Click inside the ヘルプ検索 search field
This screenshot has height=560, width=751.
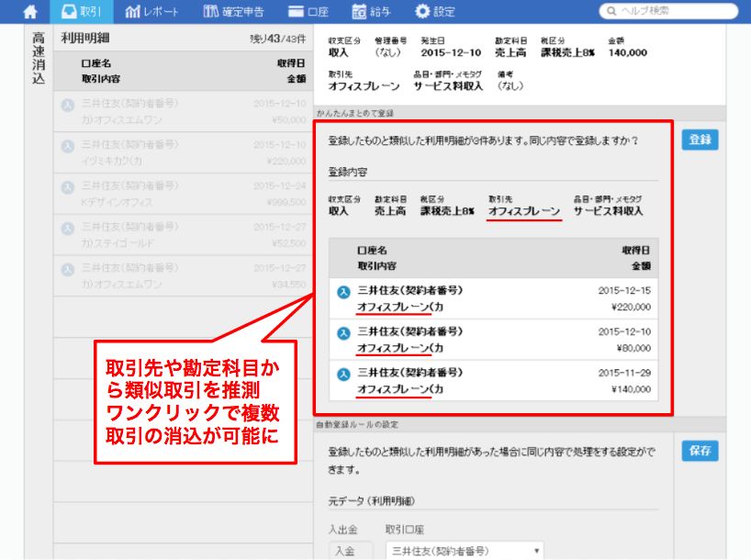pos(670,11)
